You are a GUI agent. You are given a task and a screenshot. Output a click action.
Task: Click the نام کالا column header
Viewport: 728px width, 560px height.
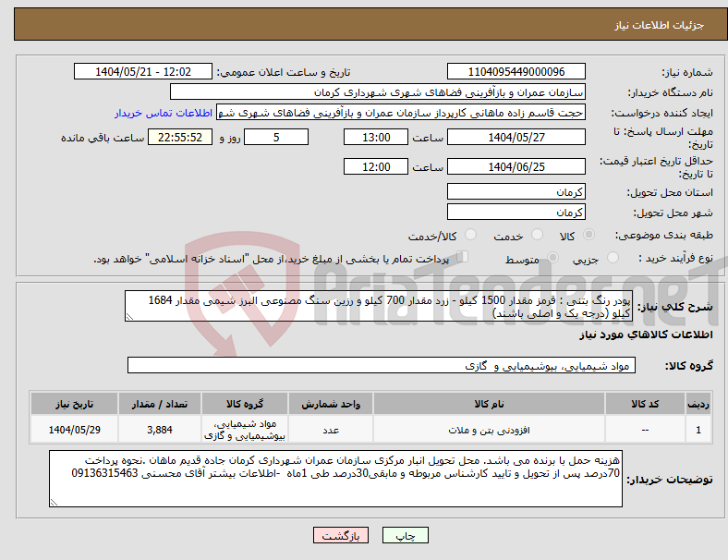(489, 404)
